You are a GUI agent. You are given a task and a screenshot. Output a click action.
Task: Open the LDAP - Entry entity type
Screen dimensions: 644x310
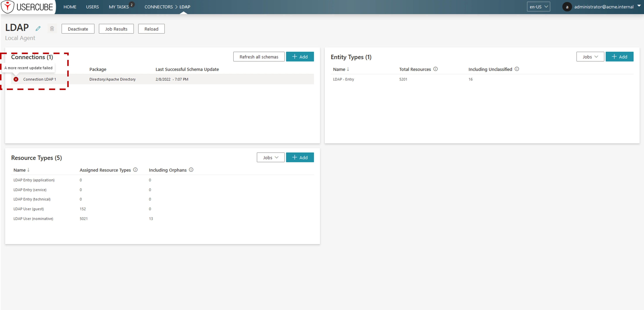point(344,79)
